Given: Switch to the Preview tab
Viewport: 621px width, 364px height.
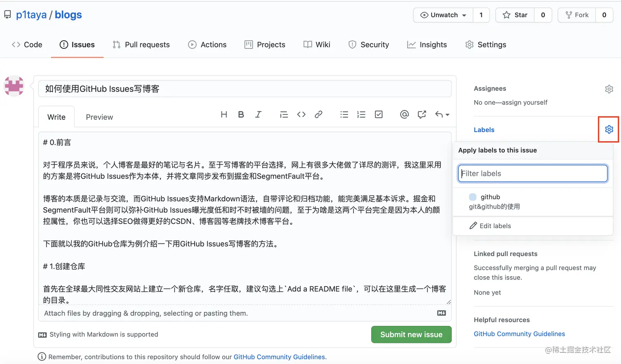Looking at the screenshot, I should (x=99, y=117).
